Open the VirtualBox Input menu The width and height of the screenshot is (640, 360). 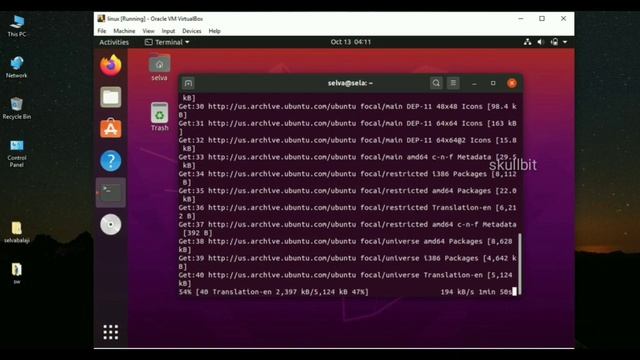pos(168,31)
